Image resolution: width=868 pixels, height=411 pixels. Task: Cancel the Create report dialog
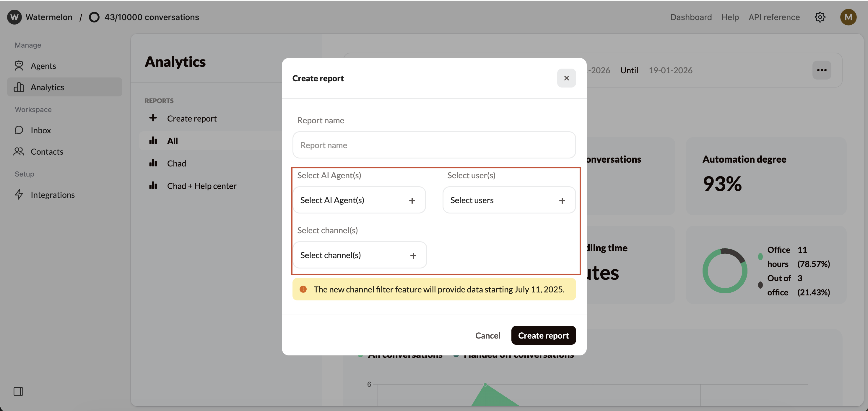(487, 335)
